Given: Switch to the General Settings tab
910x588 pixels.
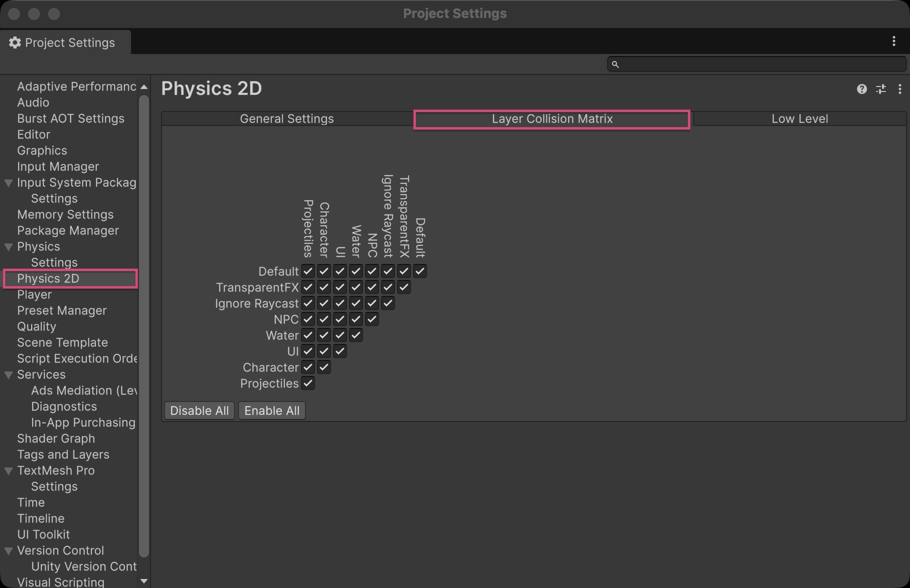Looking at the screenshot, I should point(286,118).
